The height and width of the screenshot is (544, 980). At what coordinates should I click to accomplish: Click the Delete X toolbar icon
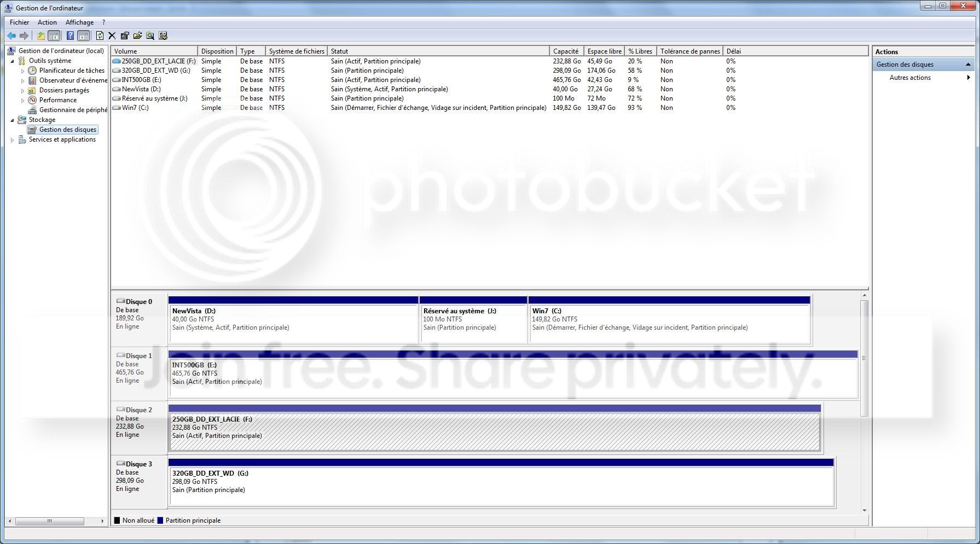(x=112, y=36)
